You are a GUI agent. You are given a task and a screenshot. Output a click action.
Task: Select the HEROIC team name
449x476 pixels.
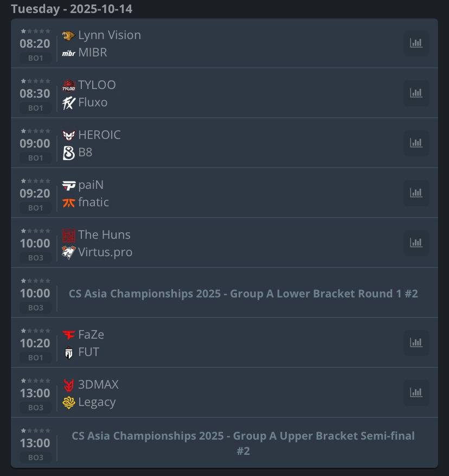(x=99, y=135)
